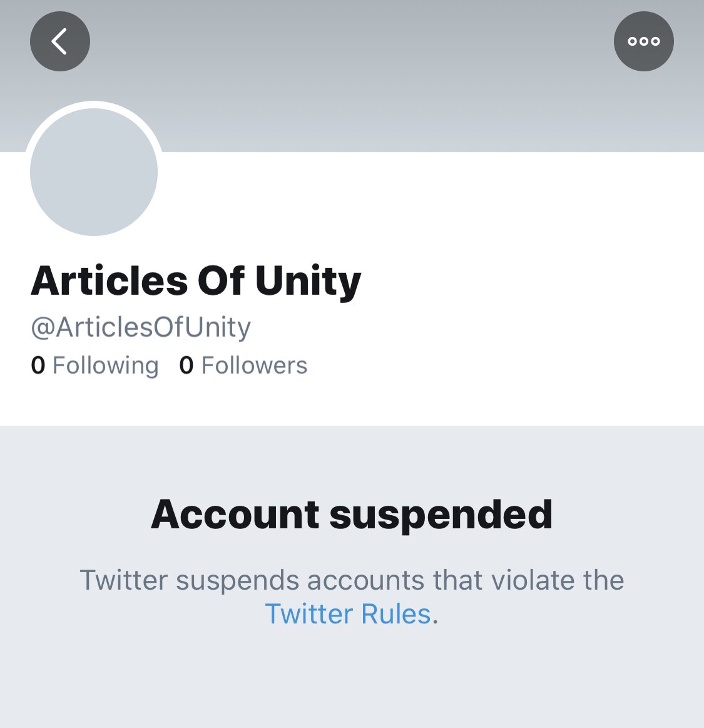
Task: Click the Articles Of Unity display name
Action: pos(196,280)
